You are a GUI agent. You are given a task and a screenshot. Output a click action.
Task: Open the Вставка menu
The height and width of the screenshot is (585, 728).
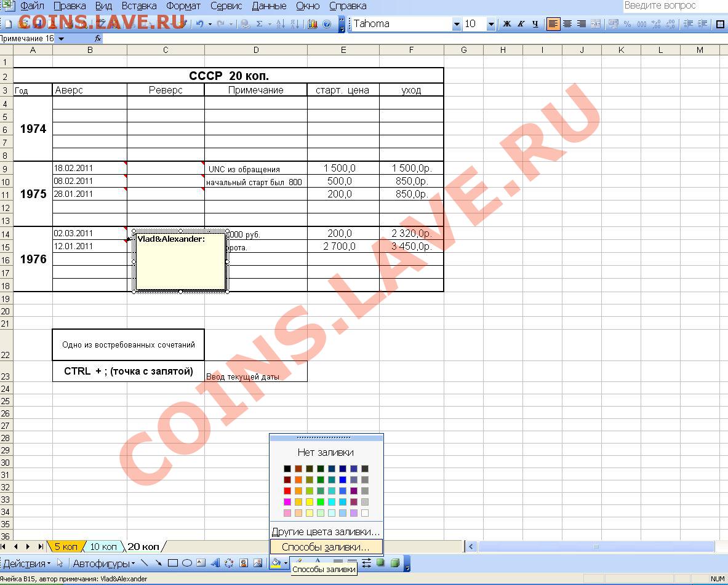click(139, 6)
